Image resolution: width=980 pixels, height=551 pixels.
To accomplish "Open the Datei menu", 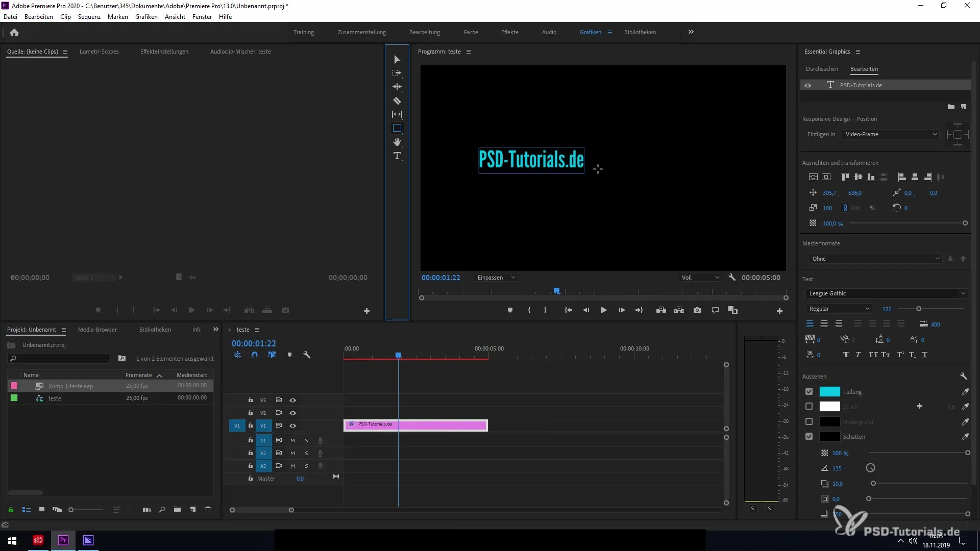I will coord(10,17).
